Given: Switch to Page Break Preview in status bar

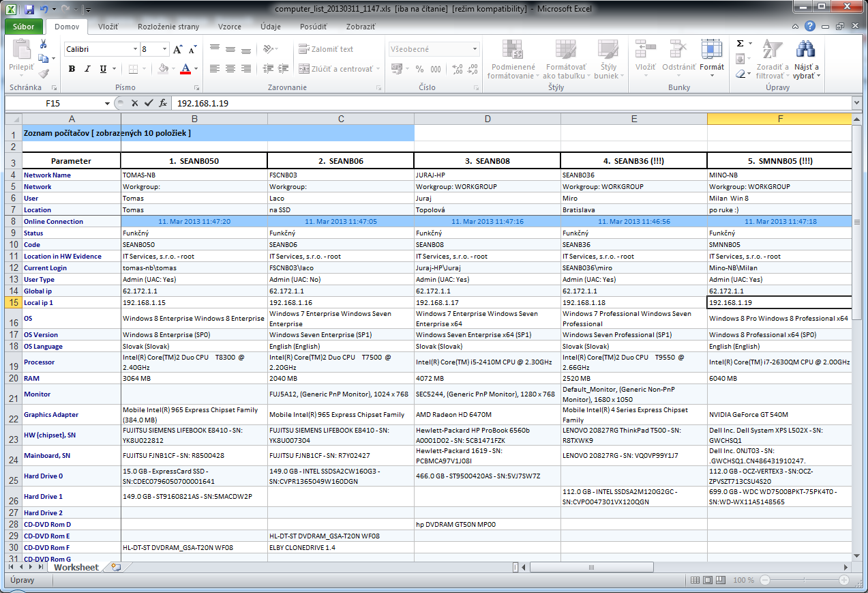Looking at the screenshot, I should [721, 580].
